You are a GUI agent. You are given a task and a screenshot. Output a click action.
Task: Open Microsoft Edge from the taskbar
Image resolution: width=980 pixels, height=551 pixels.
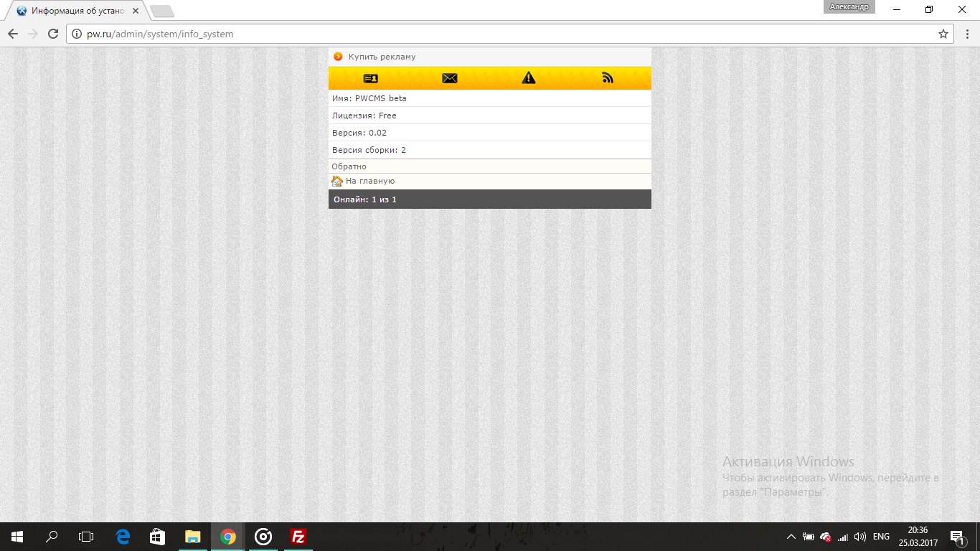coord(123,537)
